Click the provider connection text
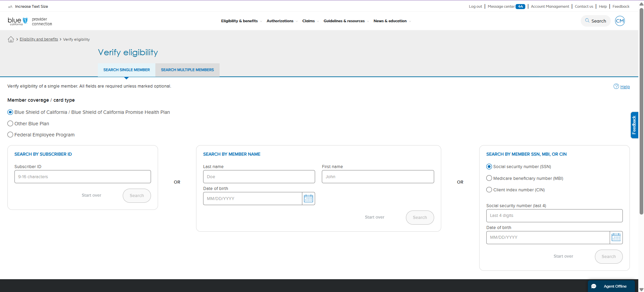Image resolution: width=644 pixels, height=292 pixels. tap(42, 22)
